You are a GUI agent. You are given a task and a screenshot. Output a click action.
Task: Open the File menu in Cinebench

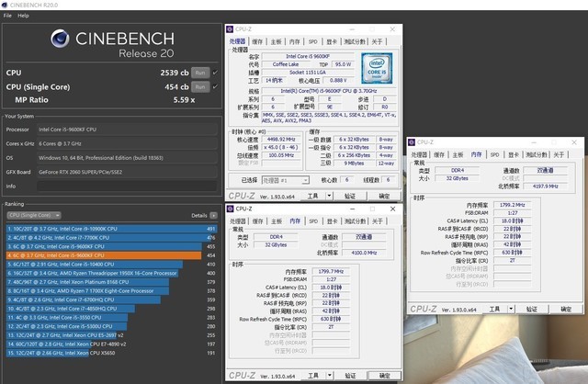[7, 16]
